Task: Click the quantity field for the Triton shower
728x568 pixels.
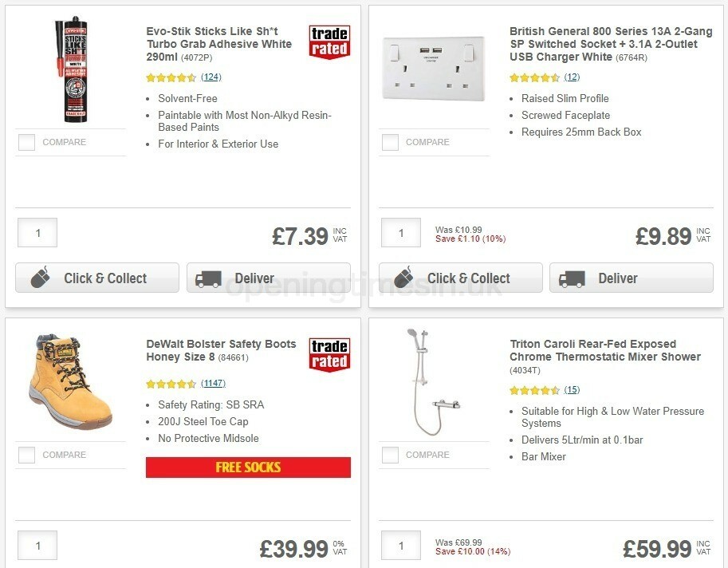Action: (400, 545)
